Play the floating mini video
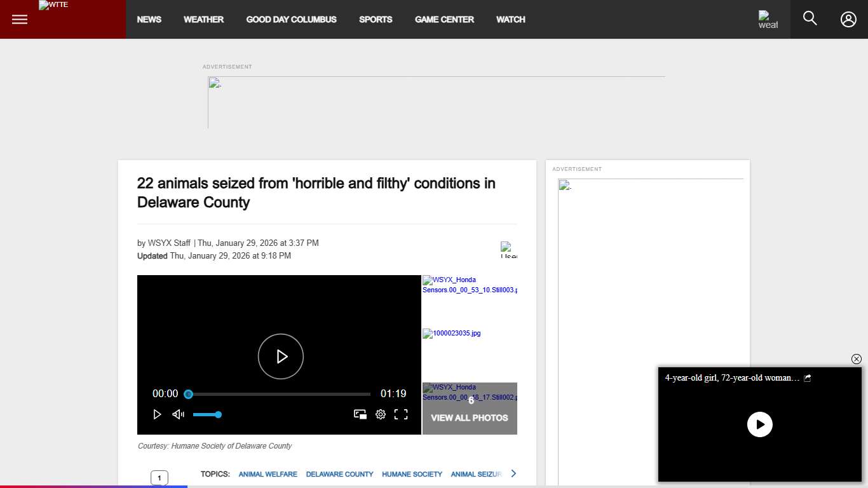Viewport: 868px width, 488px height. (x=759, y=424)
